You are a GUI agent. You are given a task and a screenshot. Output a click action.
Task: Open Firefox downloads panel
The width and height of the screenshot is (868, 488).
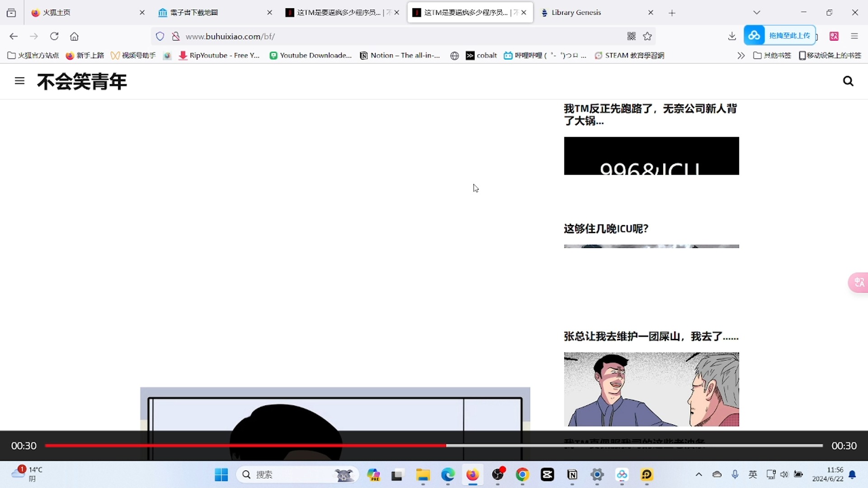pos(732,36)
